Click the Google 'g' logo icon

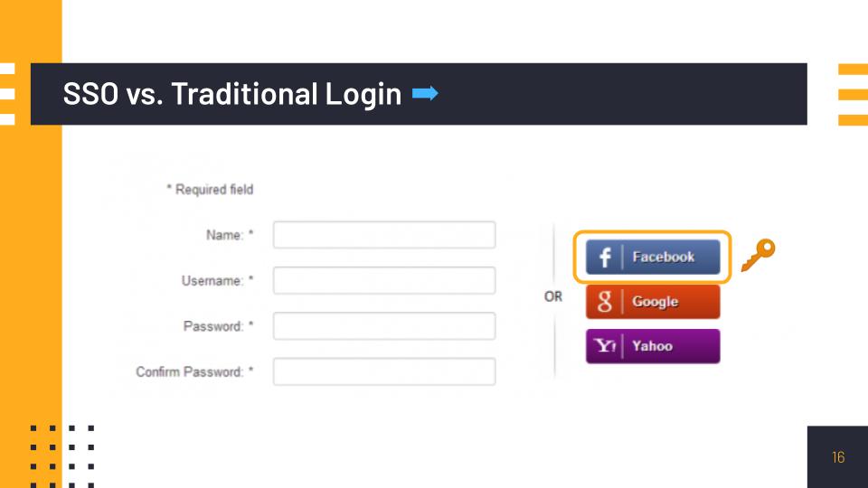[605, 302]
